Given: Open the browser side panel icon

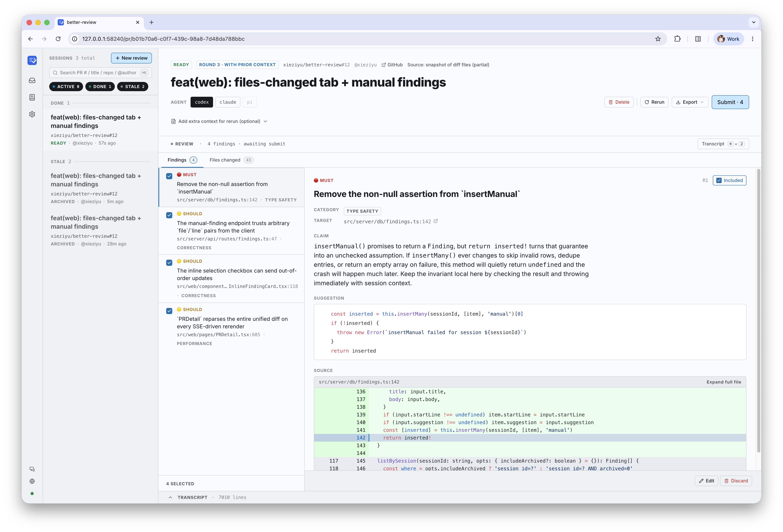Looking at the screenshot, I should point(698,39).
